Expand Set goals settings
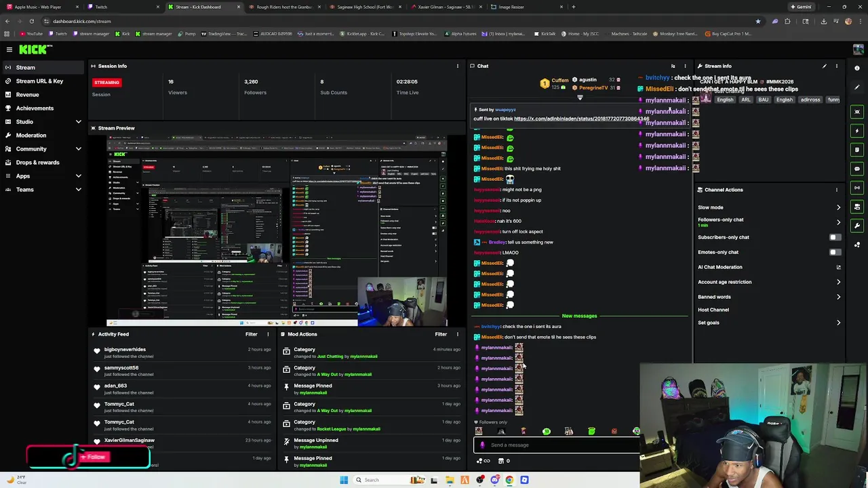The image size is (868, 488). pos(838,323)
